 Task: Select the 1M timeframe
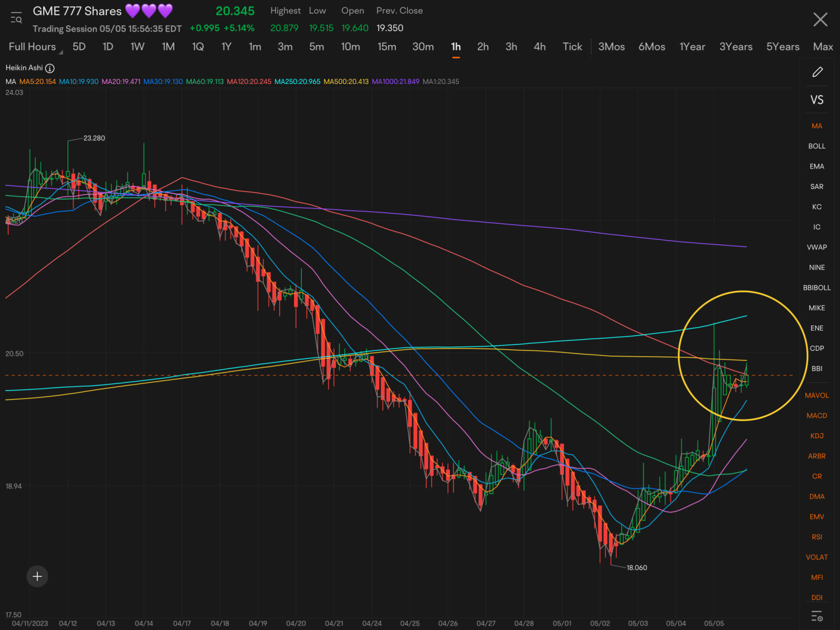[168, 47]
